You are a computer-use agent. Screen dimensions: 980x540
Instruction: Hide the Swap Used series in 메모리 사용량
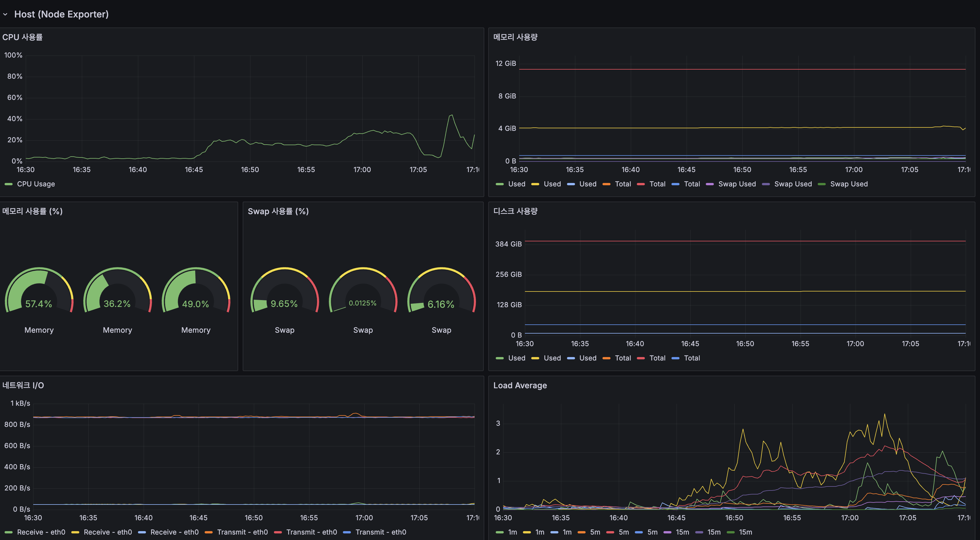point(737,184)
